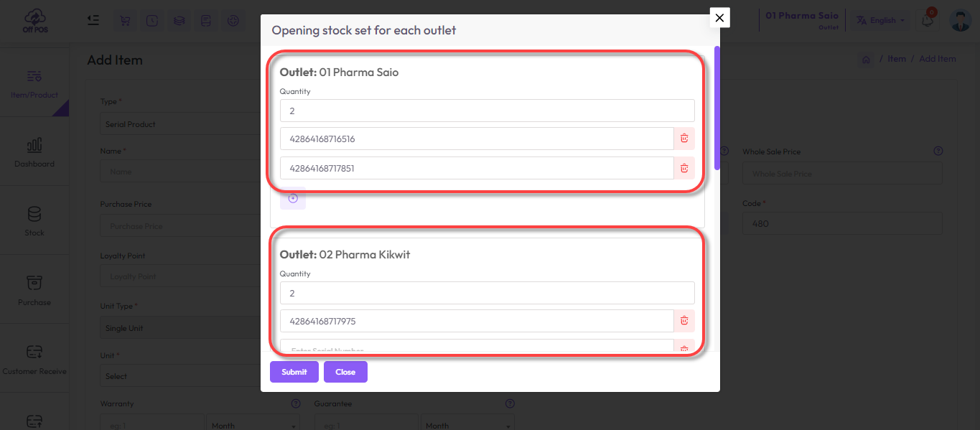Delete serial number 42864168716516
Viewport: 980px width, 430px height.
pos(683,139)
